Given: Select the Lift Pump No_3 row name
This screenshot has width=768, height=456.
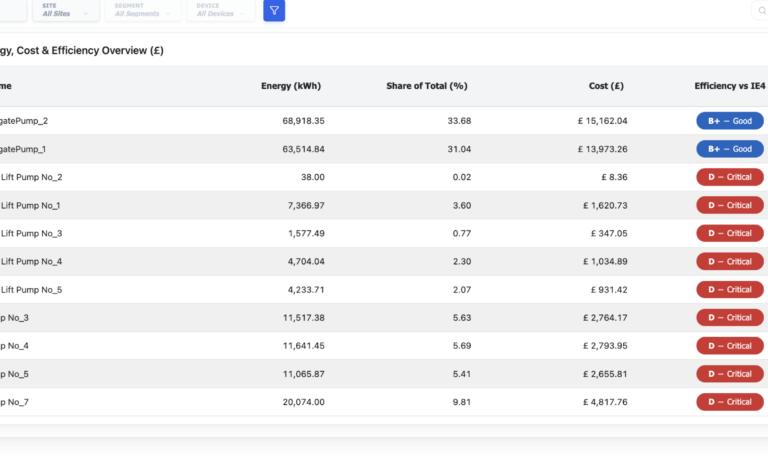Looking at the screenshot, I should pyautogui.click(x=31, y=233).
